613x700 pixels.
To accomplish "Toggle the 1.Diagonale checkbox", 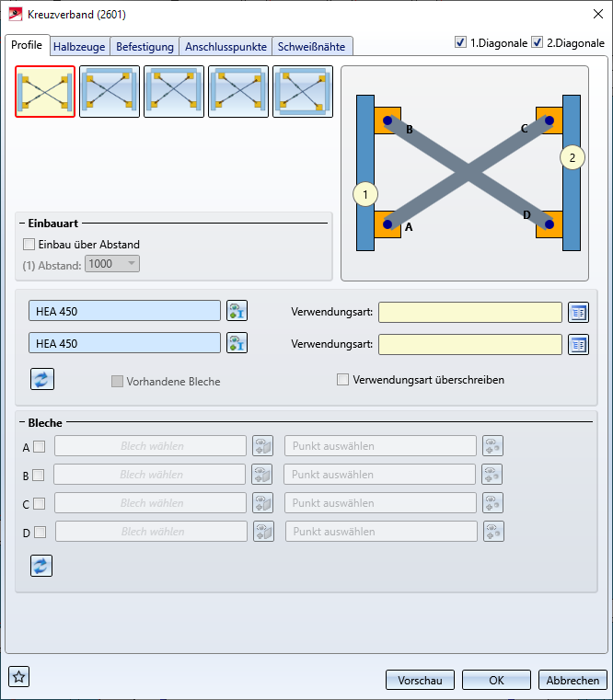I will point(460,42).
